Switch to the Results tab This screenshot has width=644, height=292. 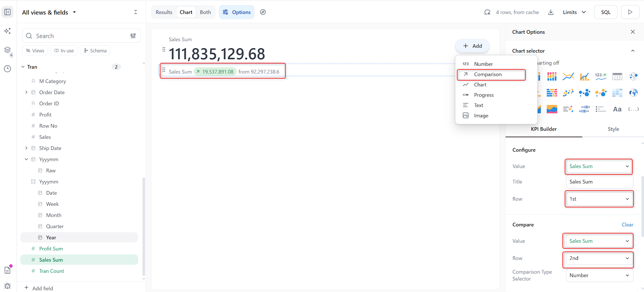164,12
